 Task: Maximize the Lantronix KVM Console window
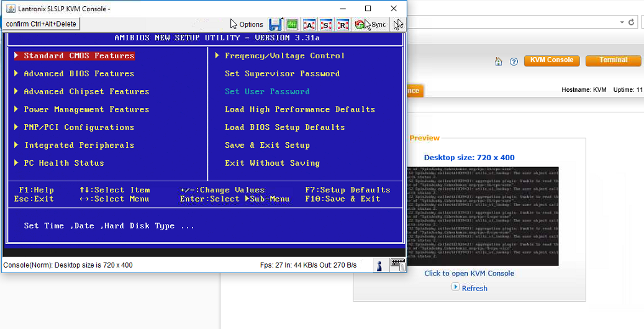click(x=368, y=9)
